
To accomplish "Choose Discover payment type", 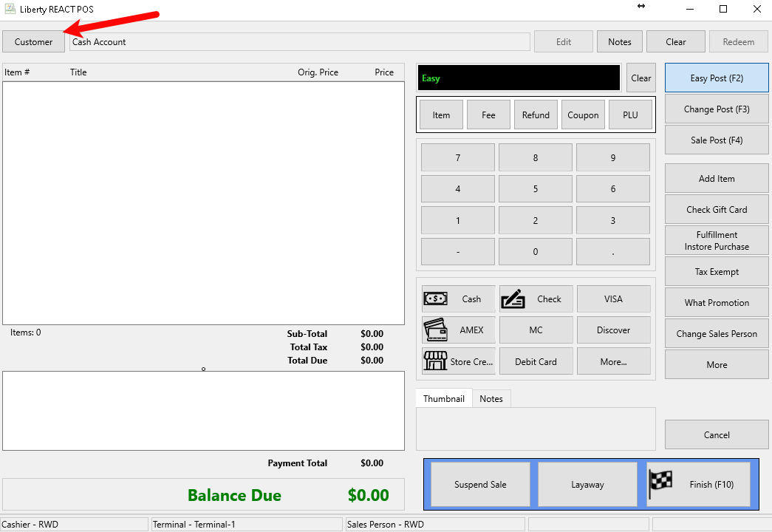I will coord(613,330).
